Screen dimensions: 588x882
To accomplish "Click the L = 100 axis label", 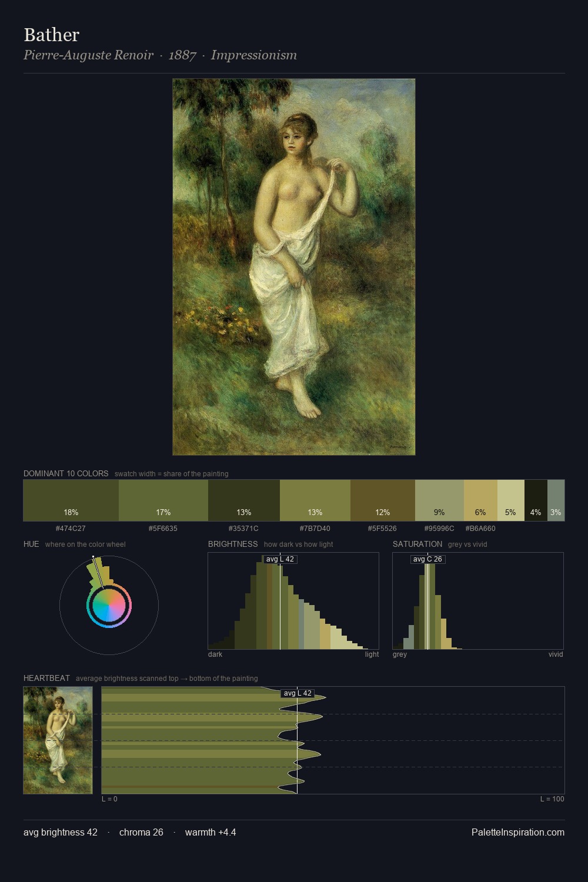I will tap(552, 799).
